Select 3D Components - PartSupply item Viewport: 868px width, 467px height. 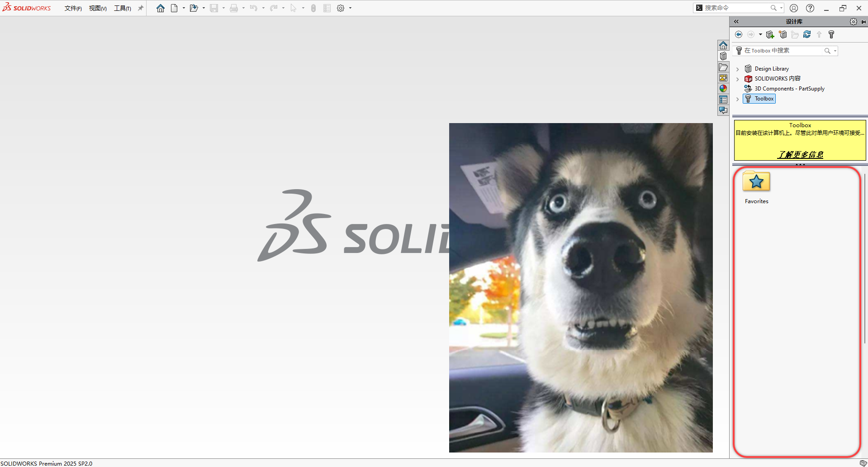pos(789,89)
